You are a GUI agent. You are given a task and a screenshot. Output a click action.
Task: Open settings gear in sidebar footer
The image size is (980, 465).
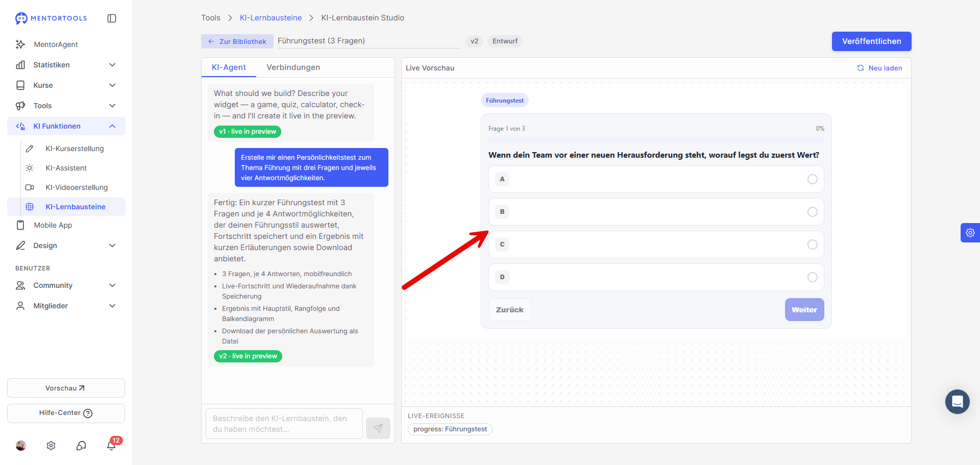tap(51, 446)
